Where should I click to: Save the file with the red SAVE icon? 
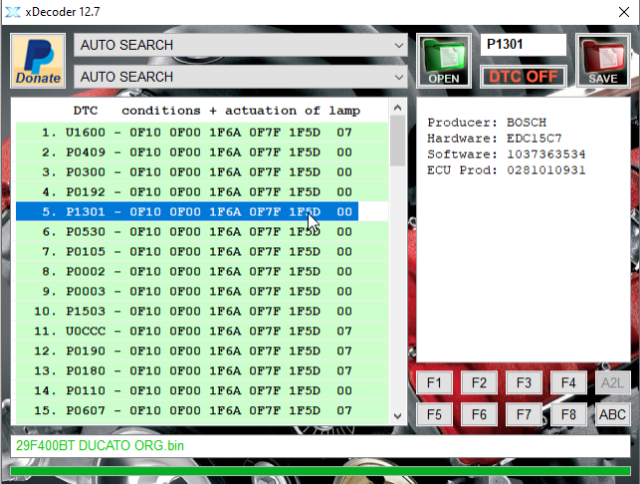point(603,61)
